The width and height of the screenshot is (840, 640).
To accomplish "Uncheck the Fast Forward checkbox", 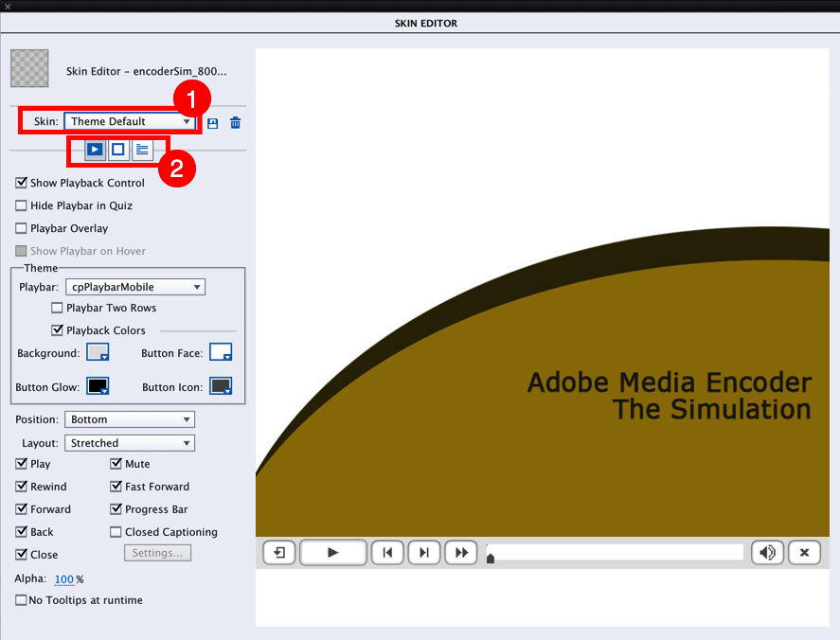I will coord(116,487).
